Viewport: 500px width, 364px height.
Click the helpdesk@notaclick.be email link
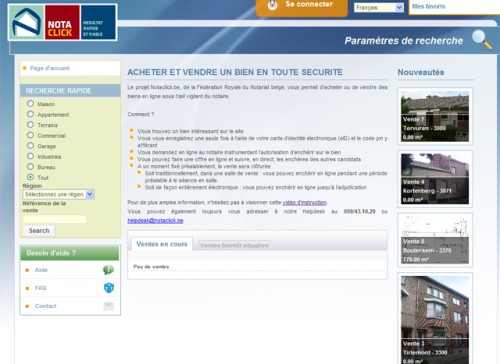coord(155,220)
